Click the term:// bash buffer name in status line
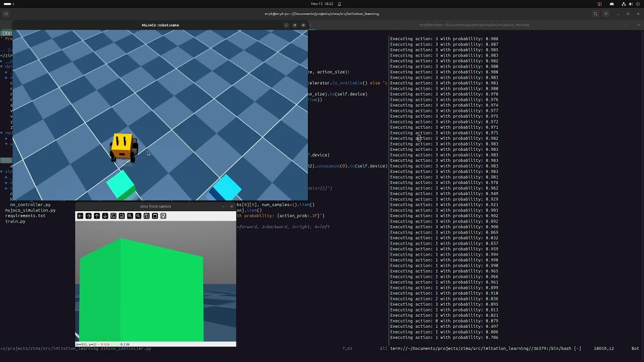This screenshot has height=362, width=644. [486, 348]
